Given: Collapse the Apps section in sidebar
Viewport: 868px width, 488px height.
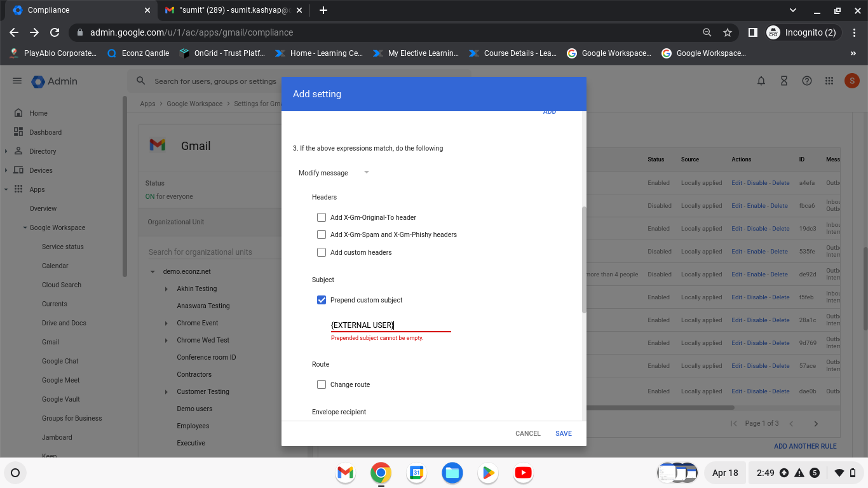Looking at the screenshot, I should (6, 189).
